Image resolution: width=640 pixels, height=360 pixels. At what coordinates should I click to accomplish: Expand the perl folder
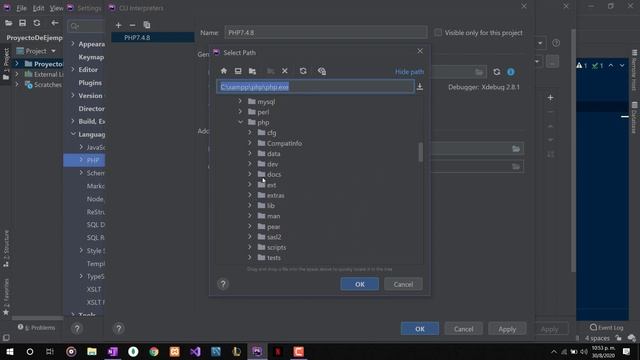(240, 111)
